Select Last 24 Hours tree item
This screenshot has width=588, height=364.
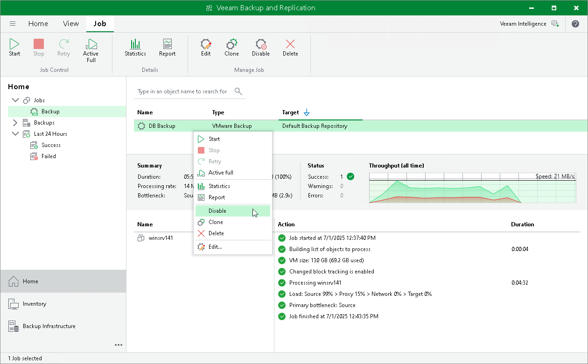[50, 134]
